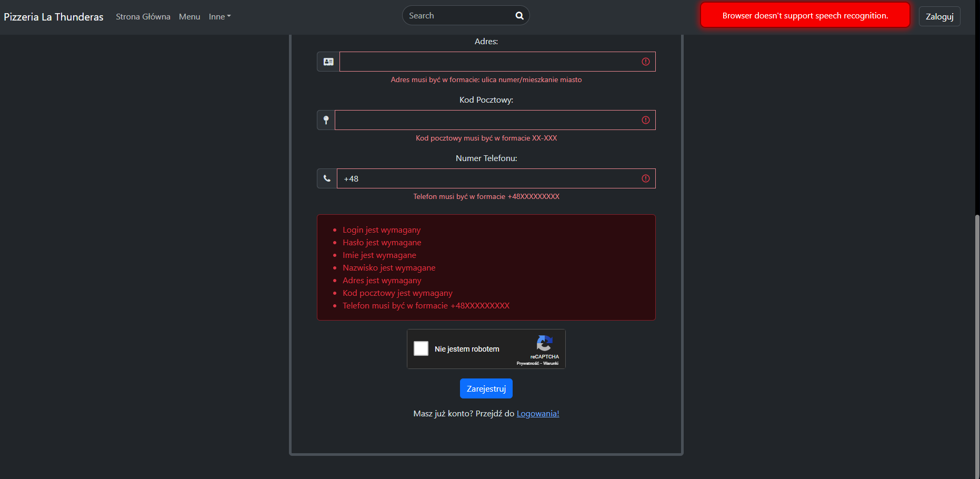
Task: Expand the Inne dropdown menu
Action: 219,17
